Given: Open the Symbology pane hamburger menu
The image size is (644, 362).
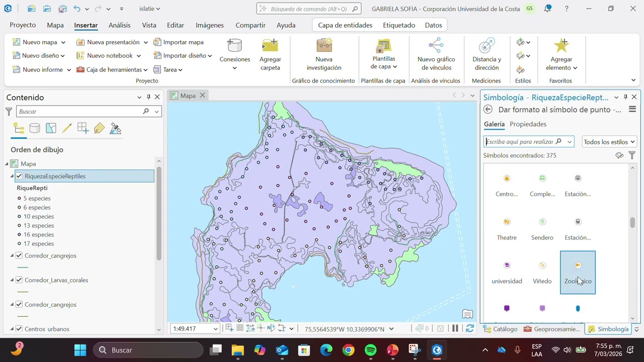Looking at the screenshot, I should (632, 110).
